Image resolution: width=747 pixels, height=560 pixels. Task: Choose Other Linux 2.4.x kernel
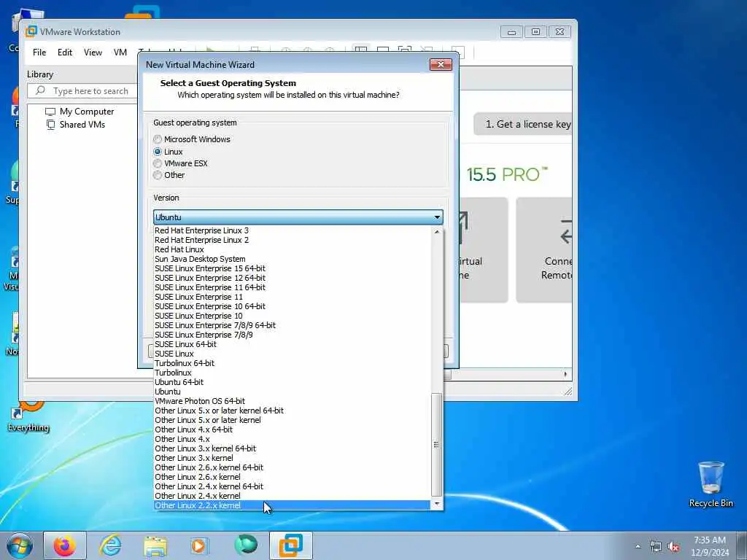(292, 496)
